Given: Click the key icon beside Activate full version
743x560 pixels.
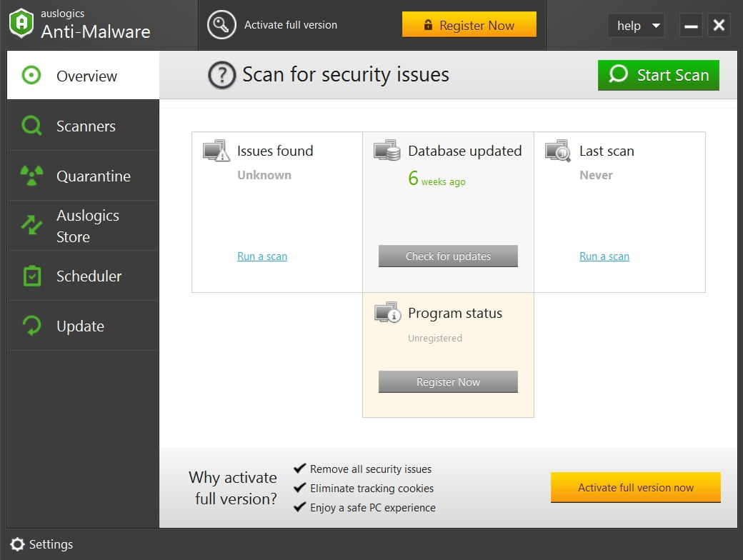Looking at the screenshot, I should 221,25.
